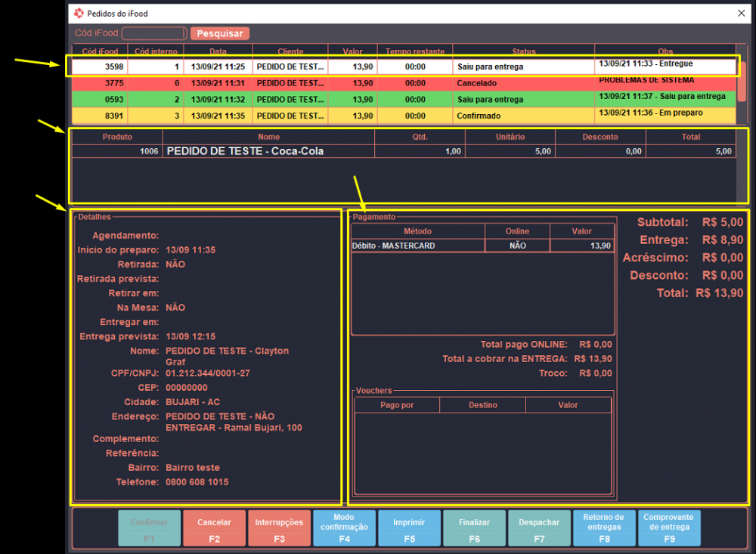Screen dimensions: 756x554
Task: Click Comprovante de entrega F9 button
Action: tap(668, 528)
